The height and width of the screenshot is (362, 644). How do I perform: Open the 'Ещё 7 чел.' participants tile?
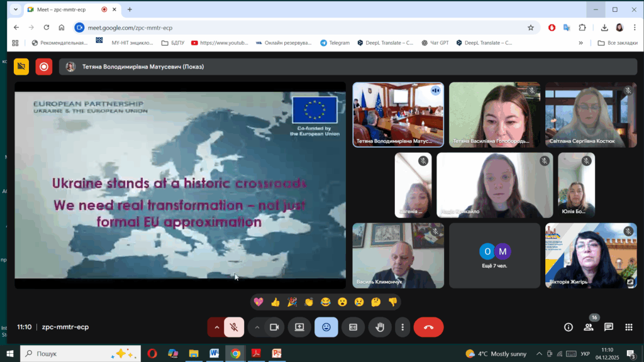494,255
